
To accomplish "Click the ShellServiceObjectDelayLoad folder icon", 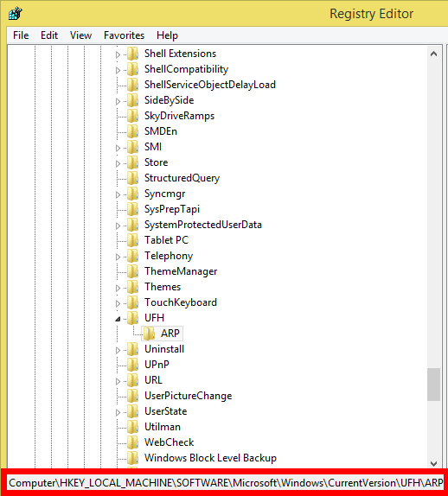I will [x=133, y=85].
